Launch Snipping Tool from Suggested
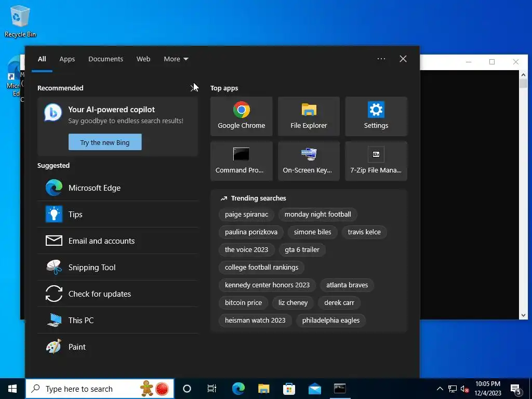The width and height of the screenshot is (532, 399). point(118,268)
